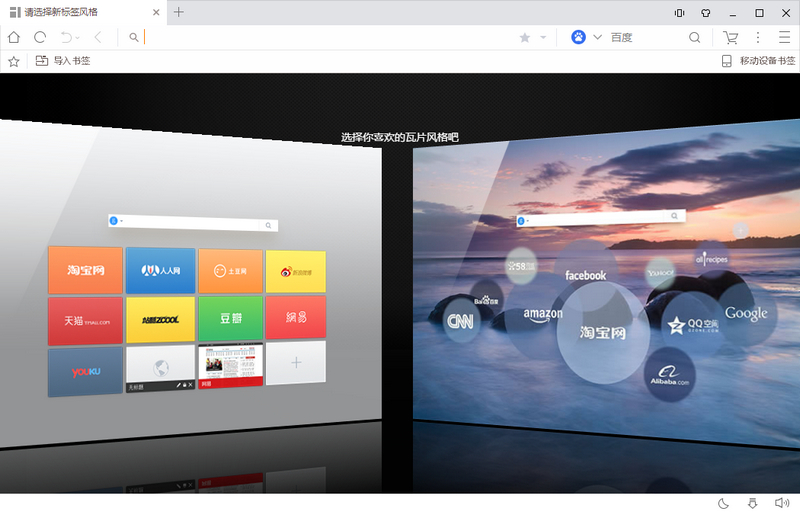
Task: Open the vertical three-dot menu
Action: (758, 37)
